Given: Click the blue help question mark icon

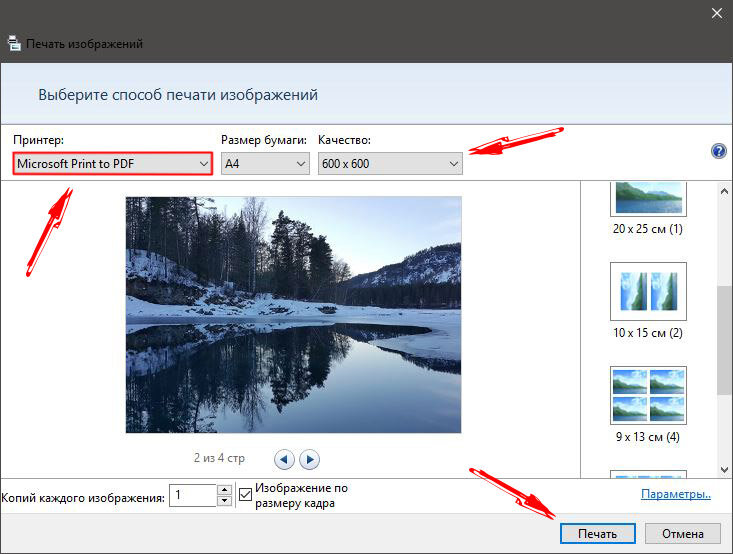Looking at the screenshot, I should (x=719, y=151).
